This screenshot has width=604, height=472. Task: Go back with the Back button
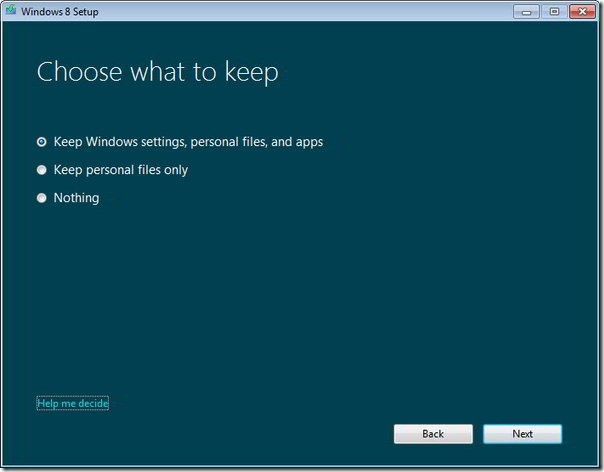(432, 434)
